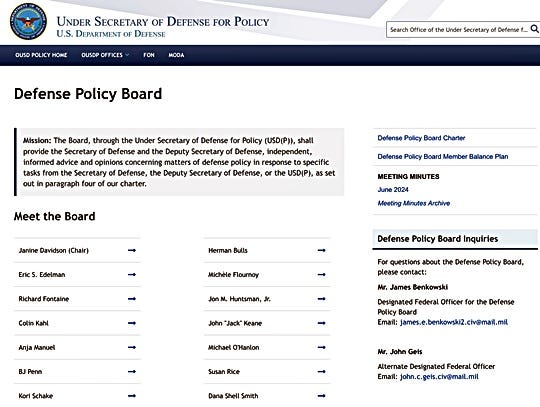The image size is (540, 407).
Task: Open John "Jack" Keane profile
Action: coord(235,323)
